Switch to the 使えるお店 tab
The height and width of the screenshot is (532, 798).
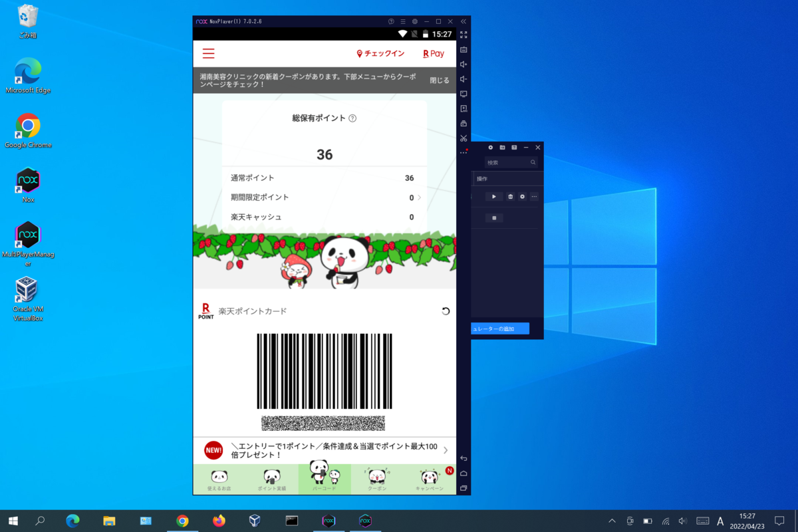pos(219,480)
